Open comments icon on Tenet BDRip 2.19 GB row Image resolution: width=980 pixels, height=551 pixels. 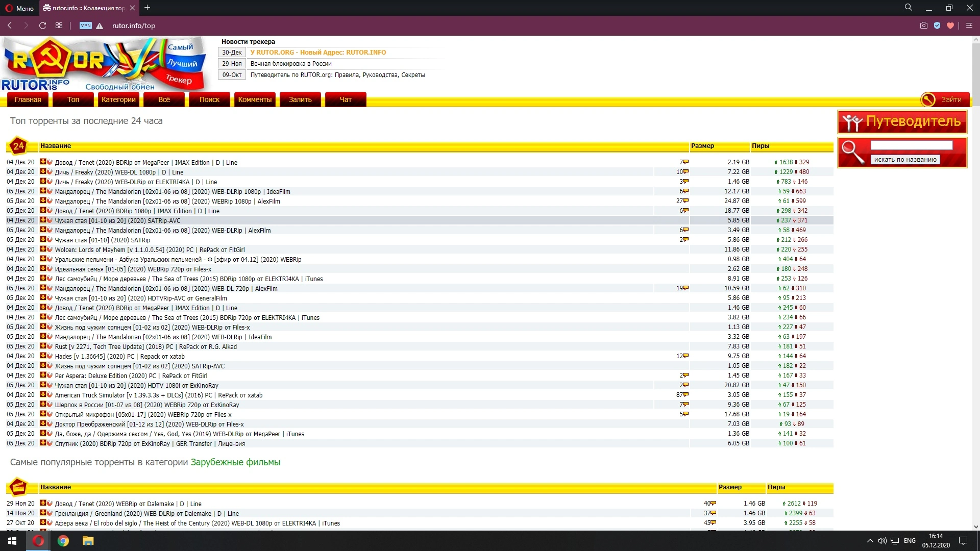tap(685, 162)
